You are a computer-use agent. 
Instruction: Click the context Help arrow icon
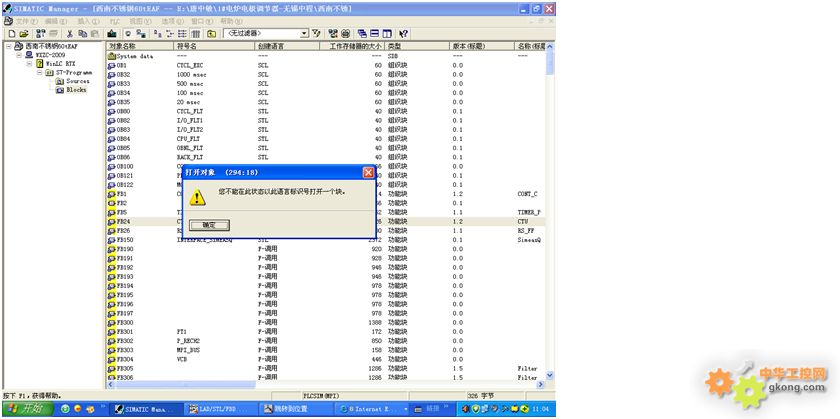coord(403,34)
